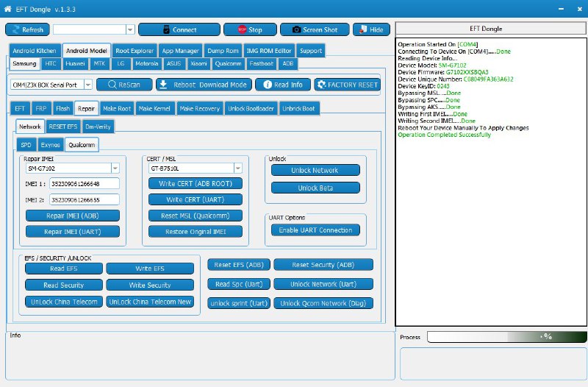Click the IMEI 1 input field

point(84,183)
